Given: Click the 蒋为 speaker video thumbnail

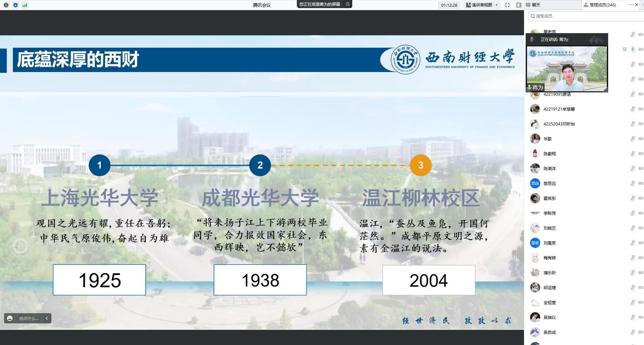Looking at the screenshot, I should [567, 69].
